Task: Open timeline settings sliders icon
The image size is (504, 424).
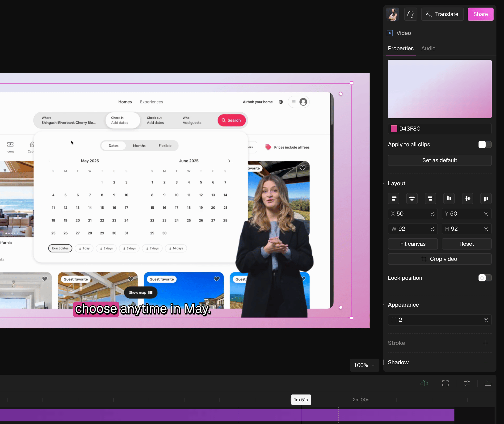Action: (466, 383)
